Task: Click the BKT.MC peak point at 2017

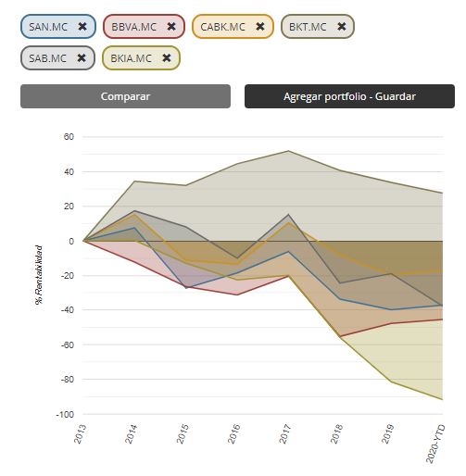Action: (x=288, y=151)
